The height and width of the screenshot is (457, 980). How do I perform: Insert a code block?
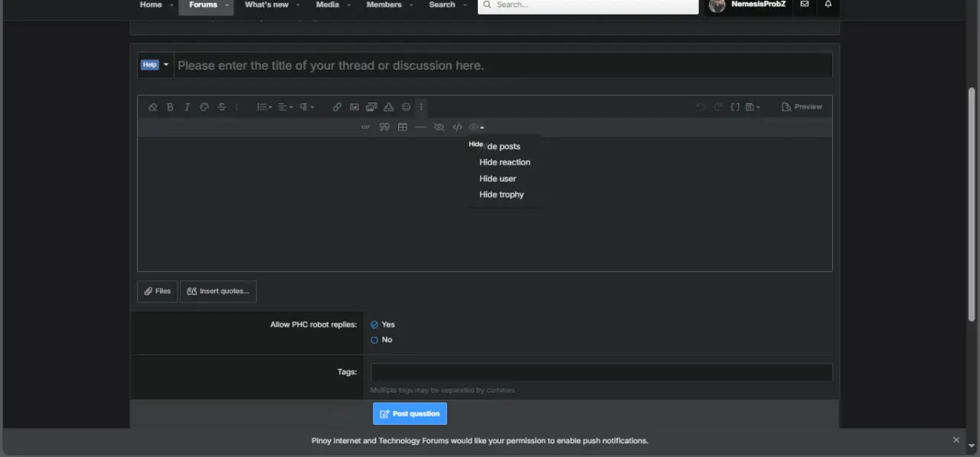point(457,127)
